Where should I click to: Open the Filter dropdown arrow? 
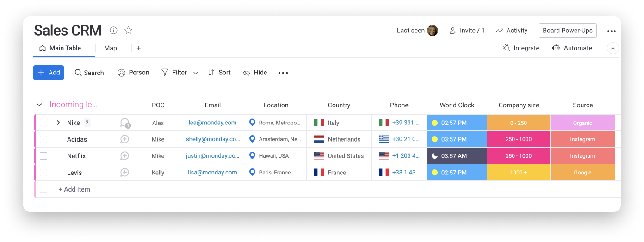click(196, 73)
